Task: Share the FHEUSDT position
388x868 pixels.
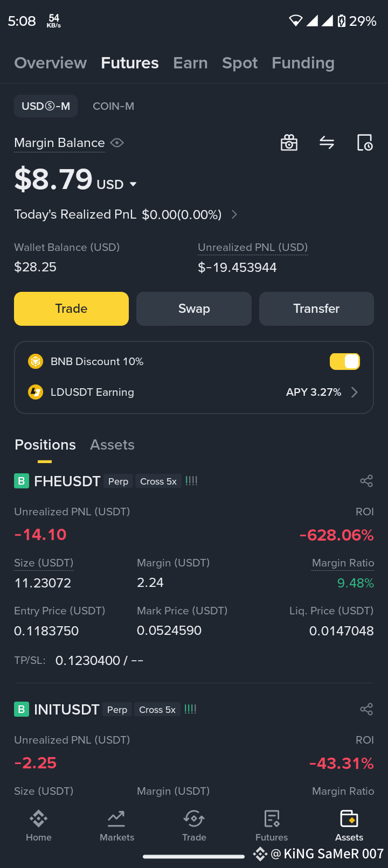Action: (366, 481)
